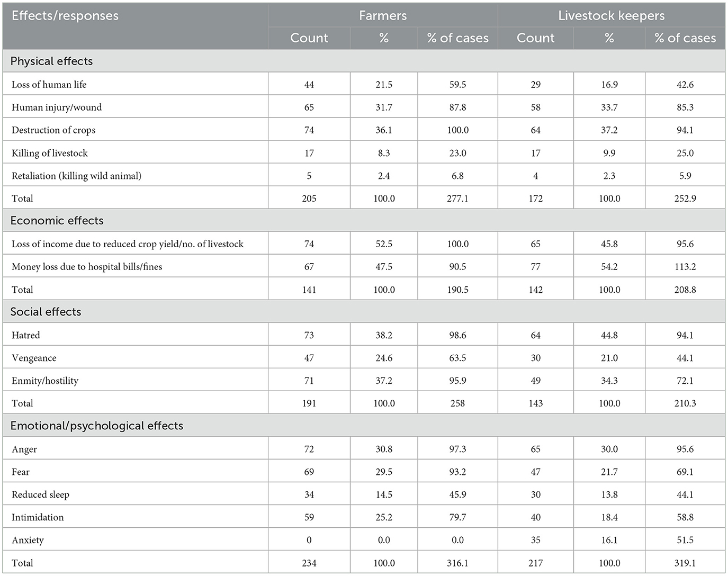
Task: Click the Economic effects section heading
Action: coord(57,221)
